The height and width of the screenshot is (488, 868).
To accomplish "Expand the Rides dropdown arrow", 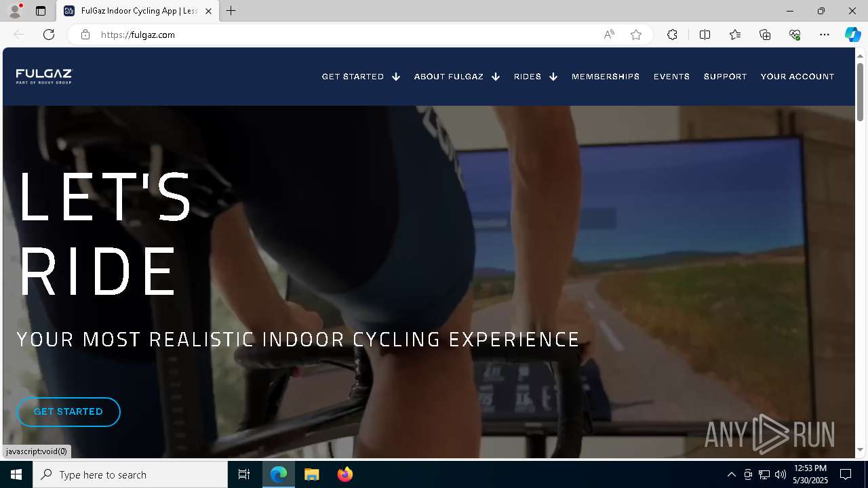I will click(553, 77).
